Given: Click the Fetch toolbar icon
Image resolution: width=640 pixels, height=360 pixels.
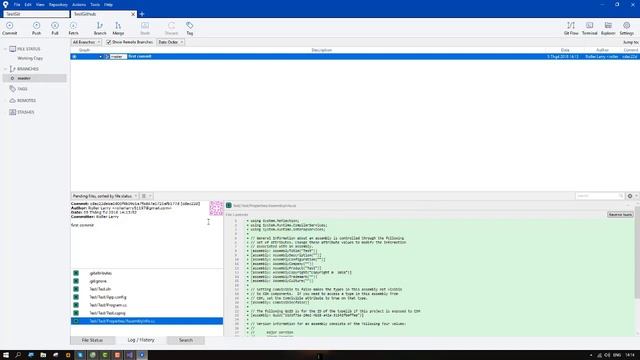Looking at the screenshot, I should click(x=73, y=28).
